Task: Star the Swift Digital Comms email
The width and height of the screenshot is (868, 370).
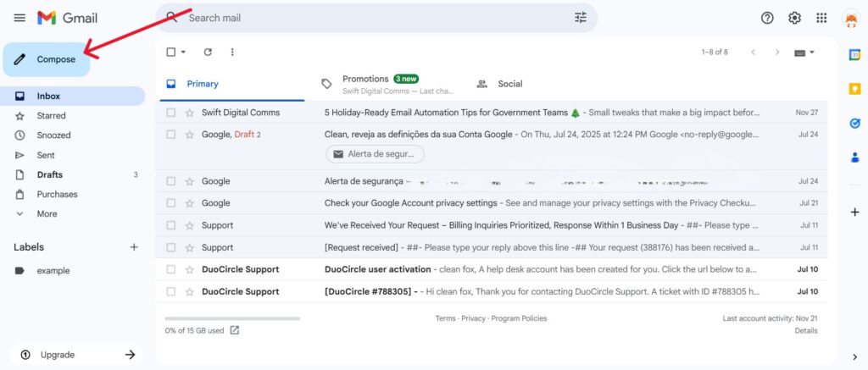Action: [x=189, y=113]
